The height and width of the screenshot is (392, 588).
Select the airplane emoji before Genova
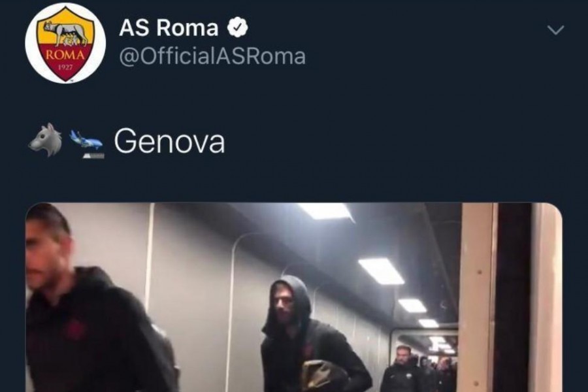point(87,144)
